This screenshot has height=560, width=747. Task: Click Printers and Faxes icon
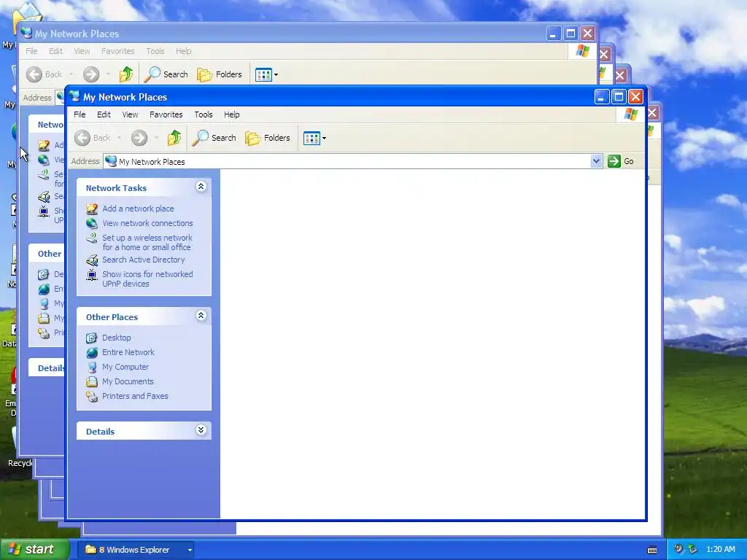(91, 396)
